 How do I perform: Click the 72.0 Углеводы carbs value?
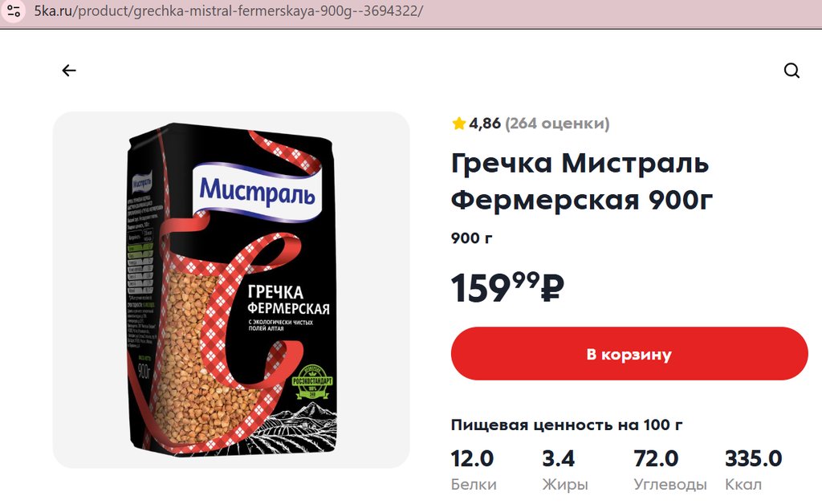point(656,459)
